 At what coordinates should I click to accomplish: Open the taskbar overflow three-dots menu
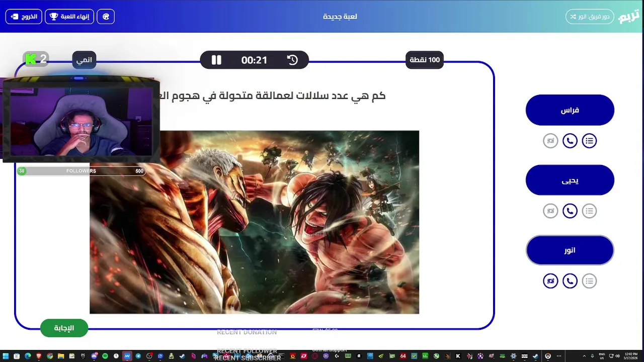pyautogui.click(x=558, y=356)
